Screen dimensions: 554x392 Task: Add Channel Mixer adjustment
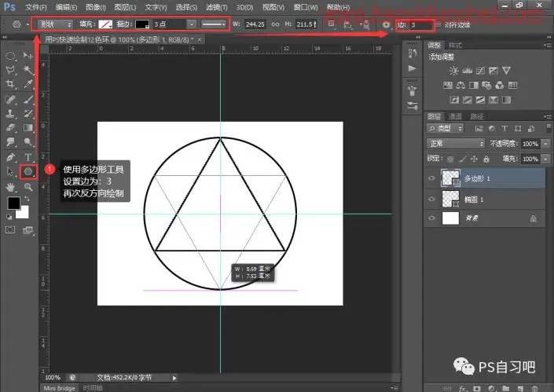point(500,85)
